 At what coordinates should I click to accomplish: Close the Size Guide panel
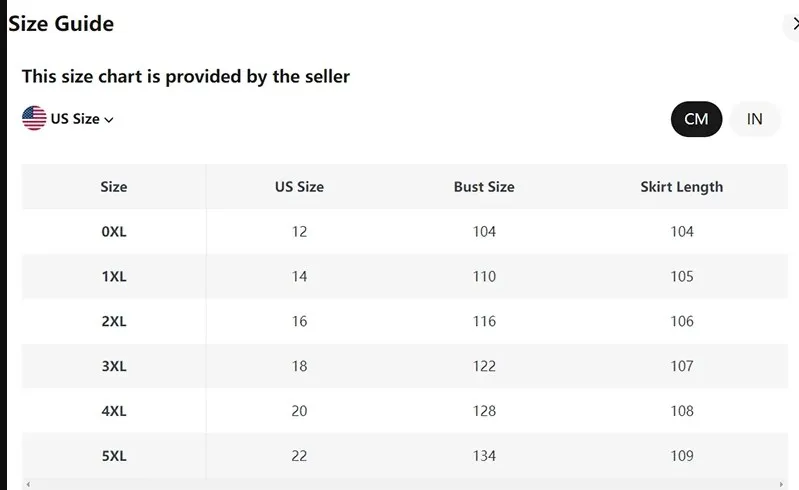[793, 24]
